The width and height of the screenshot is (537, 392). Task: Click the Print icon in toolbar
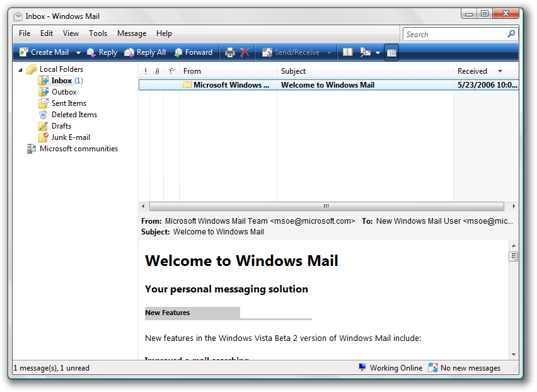(x=230, y=52)
